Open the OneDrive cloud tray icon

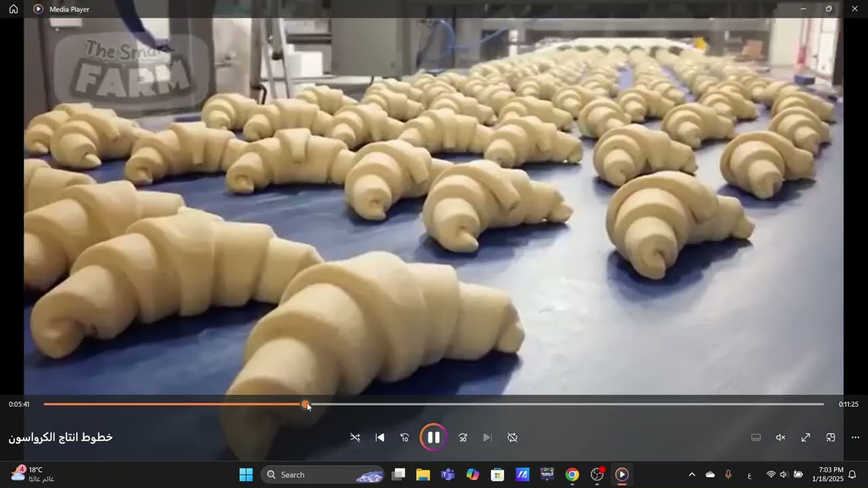tap(710, 474)
